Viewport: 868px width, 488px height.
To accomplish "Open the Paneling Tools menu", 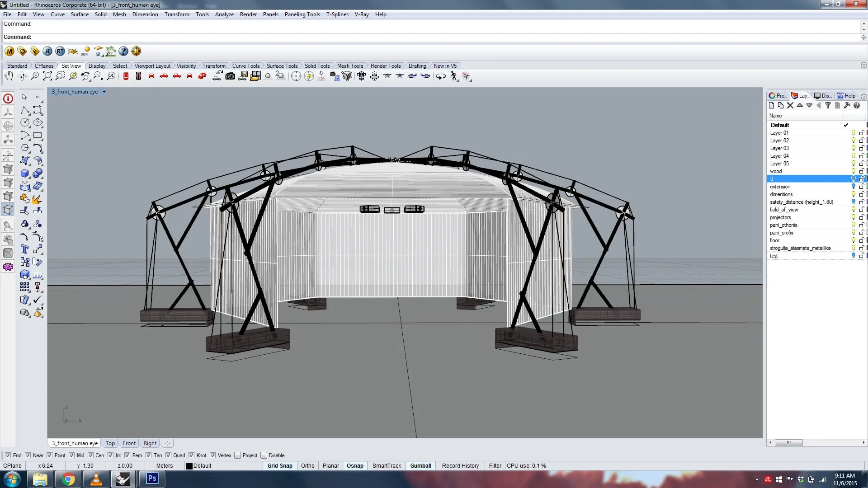I will point(302,14).
